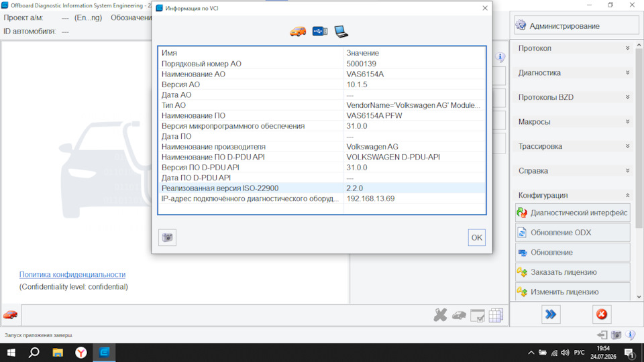Open the Политика конфиденциальности link
644x362 pixels.
(72, 275)
